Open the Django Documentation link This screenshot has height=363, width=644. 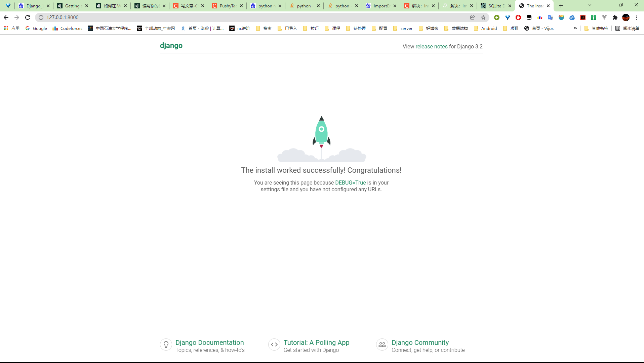click(x=209, y=342)
